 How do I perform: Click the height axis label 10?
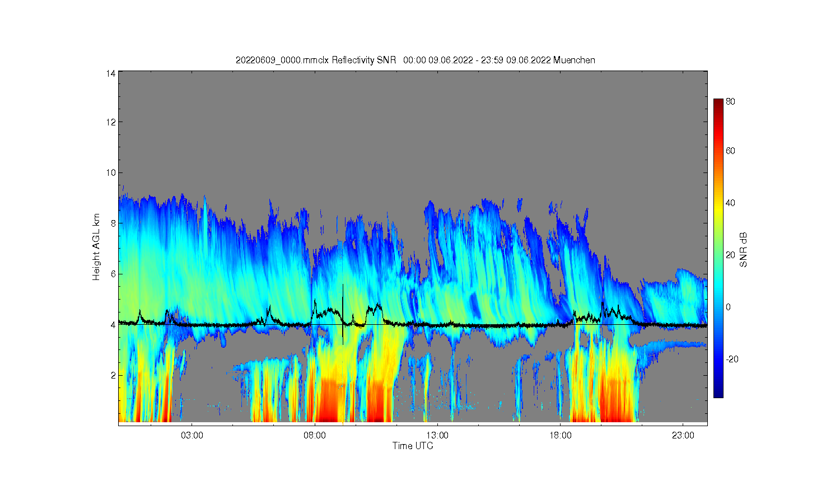(x=111, y=172)
